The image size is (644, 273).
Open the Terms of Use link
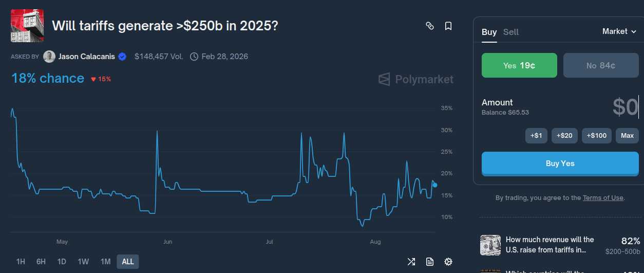(603, 198)
